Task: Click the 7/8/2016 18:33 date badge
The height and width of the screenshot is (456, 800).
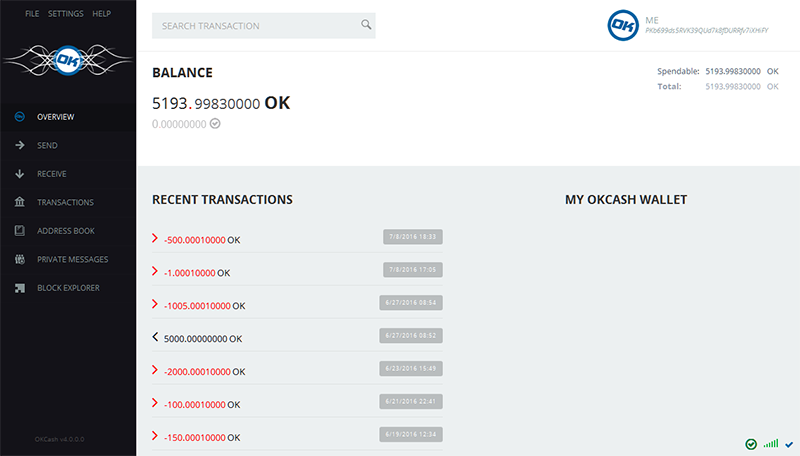Action: point(413,237)
